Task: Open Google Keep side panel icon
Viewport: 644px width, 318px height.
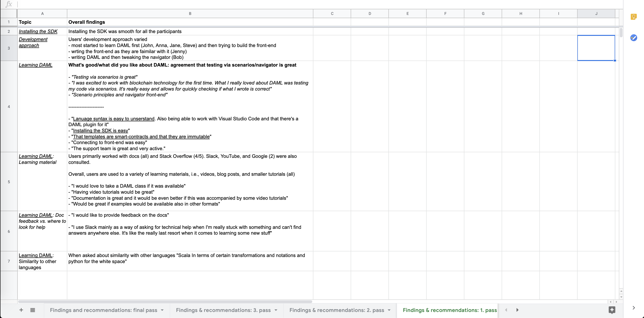Action: 634,17
